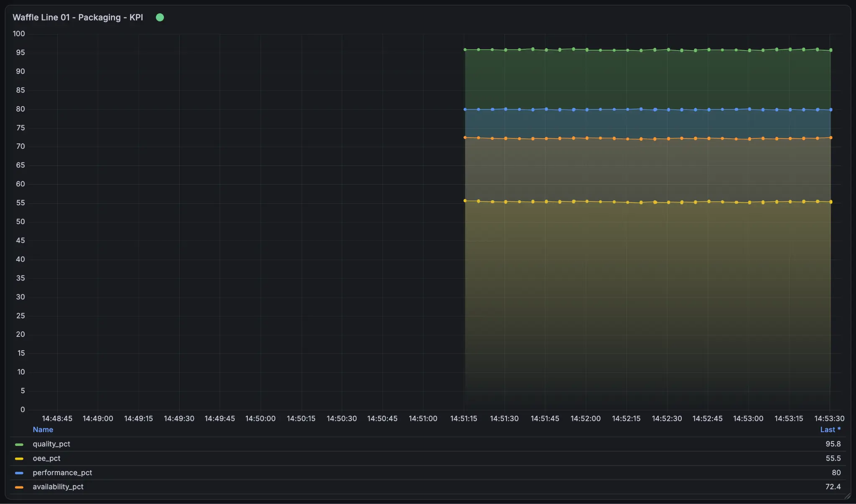The width and height of the screenshot is (856, 504).
Task: Click the quality_pct green color swatch
Action: (19, 444)
